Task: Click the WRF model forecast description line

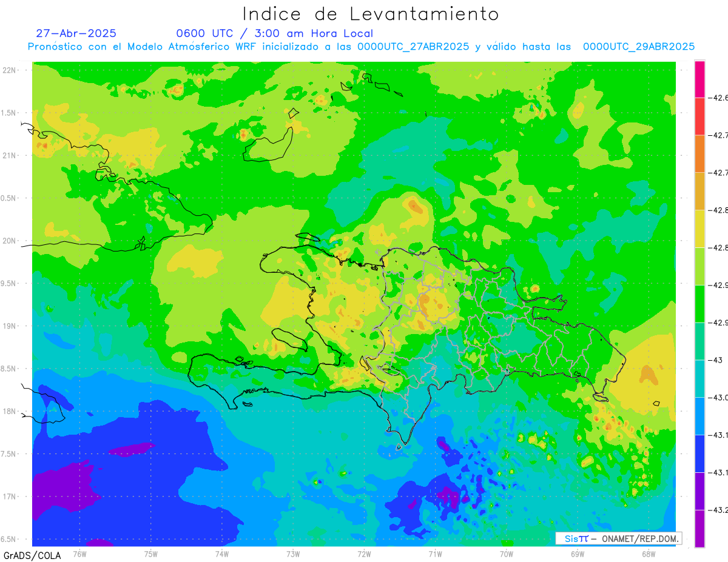Action: (x=362, y=47)
